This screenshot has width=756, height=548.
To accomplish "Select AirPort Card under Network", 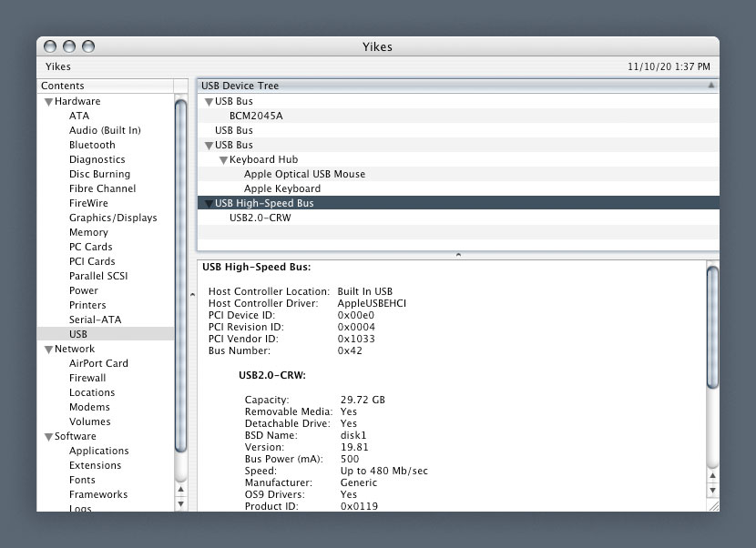I will [98, 363].
